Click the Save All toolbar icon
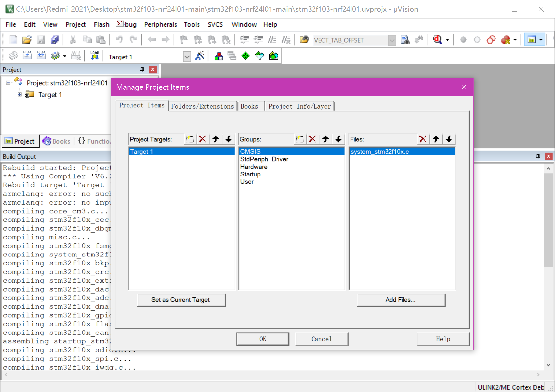555x392 pixels. 55,40
